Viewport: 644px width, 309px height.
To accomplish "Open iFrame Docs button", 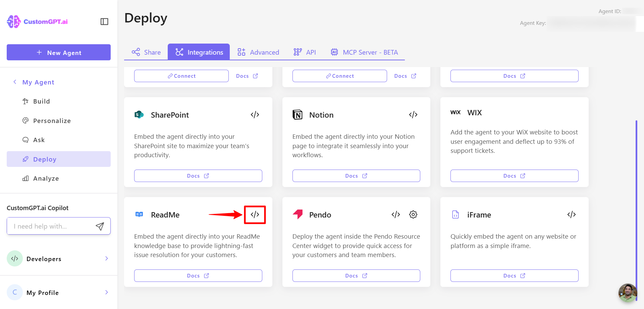I will 514,275.
